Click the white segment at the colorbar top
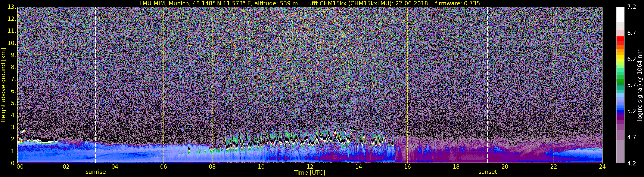644x177 pixels. 620,15
